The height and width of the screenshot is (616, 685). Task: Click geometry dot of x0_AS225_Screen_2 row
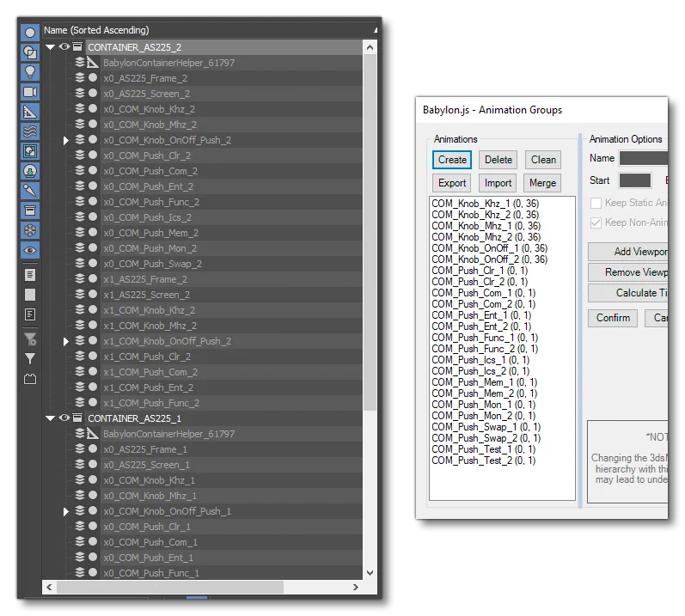click(93, 93)
